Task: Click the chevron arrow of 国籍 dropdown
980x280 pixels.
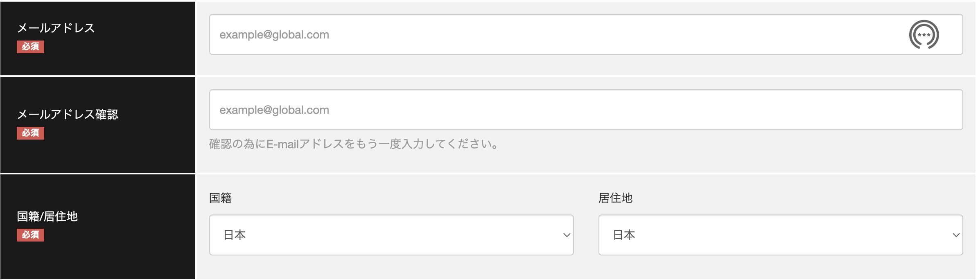Action: pyautogui.click(x=567, y=235)
